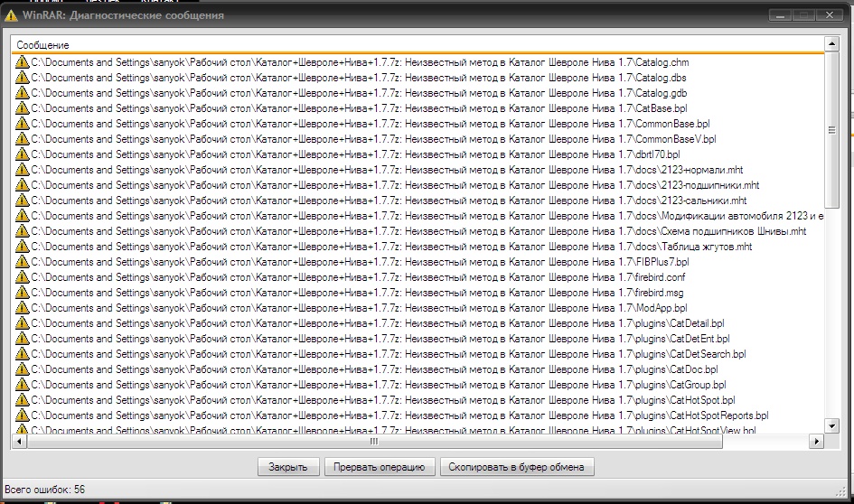Select the FIBPlus7.bpl error message text
Image resolution: width=854 pixels, height=504 pixels.
360,261
